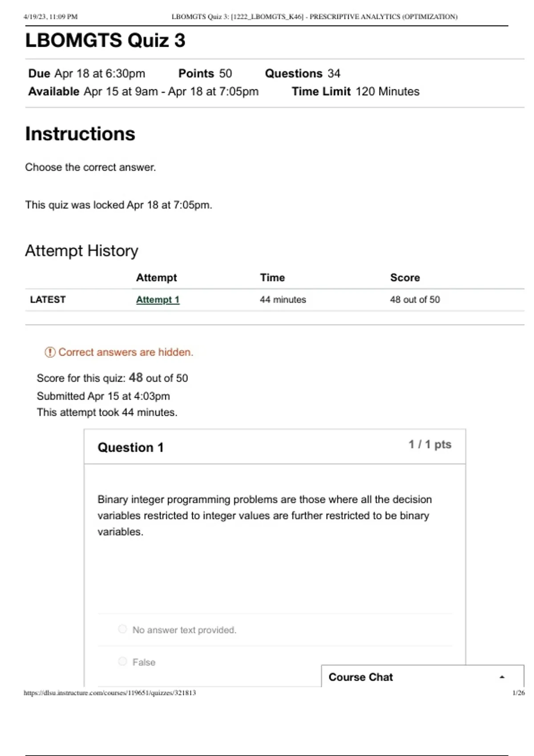Viewport: 534px width, 756px height.
Task: Click the binary integer programming question text
Action: pos(264,515)
